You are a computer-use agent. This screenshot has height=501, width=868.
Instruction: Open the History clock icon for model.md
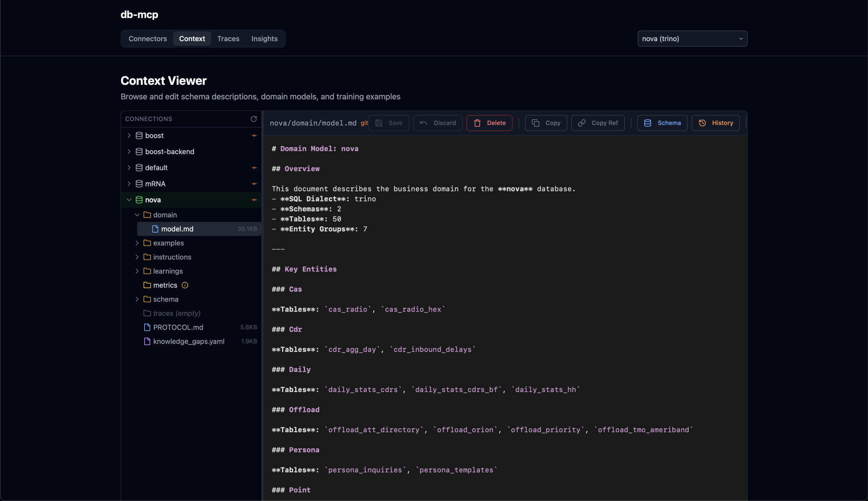tap(702, 123)
